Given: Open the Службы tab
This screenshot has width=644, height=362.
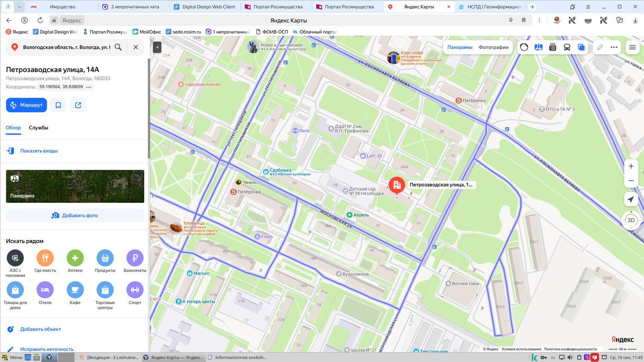Looking at the screenshot, I should coord(39,128).
